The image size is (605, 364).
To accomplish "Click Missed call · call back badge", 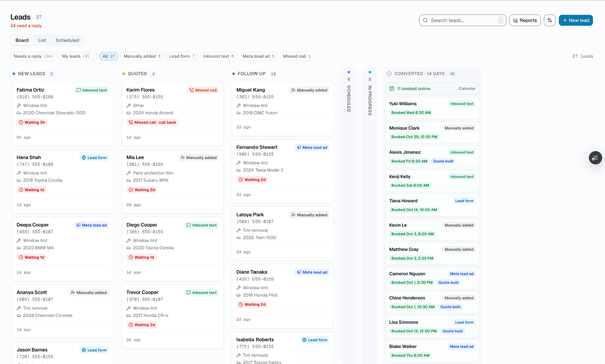I will pyautogui.click(x=152, y=122).
